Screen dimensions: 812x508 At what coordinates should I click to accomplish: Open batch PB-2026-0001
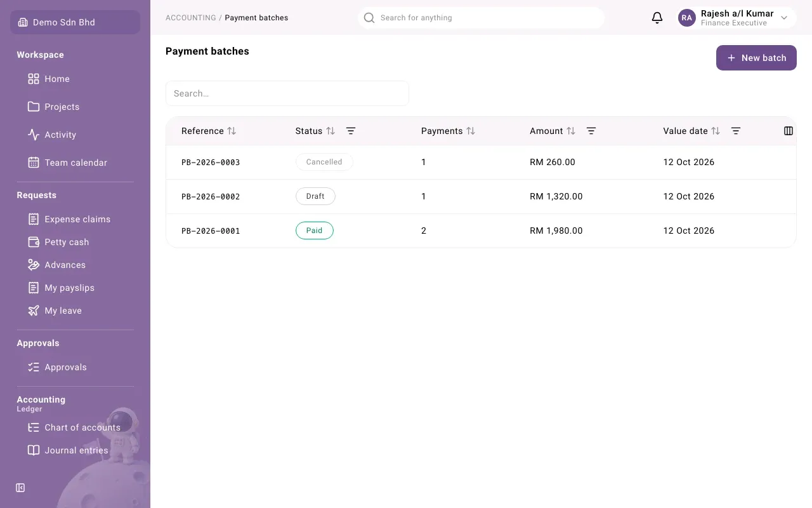pos(211,231)
